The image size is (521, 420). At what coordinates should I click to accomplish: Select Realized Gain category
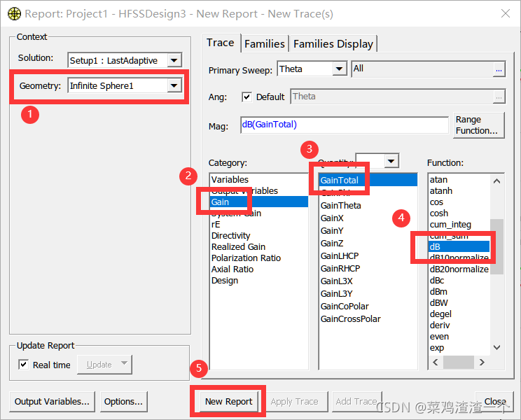(238, 247)
